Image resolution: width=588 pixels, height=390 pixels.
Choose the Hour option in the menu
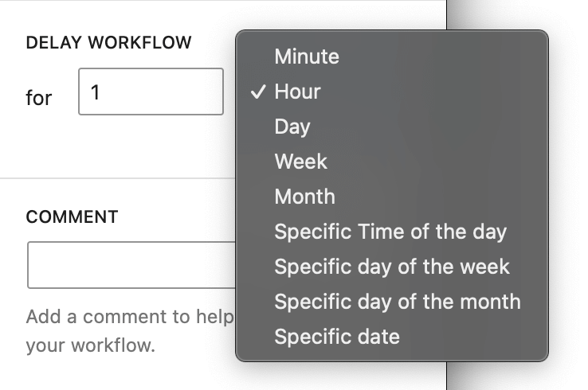pyautogui.click(x=297, y=92)
